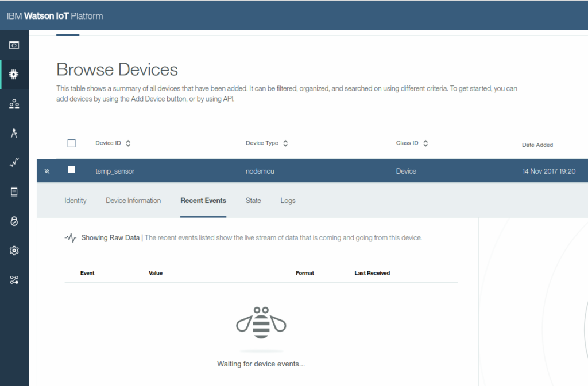Open the Logs tab
588x386 pixels.
288,201
